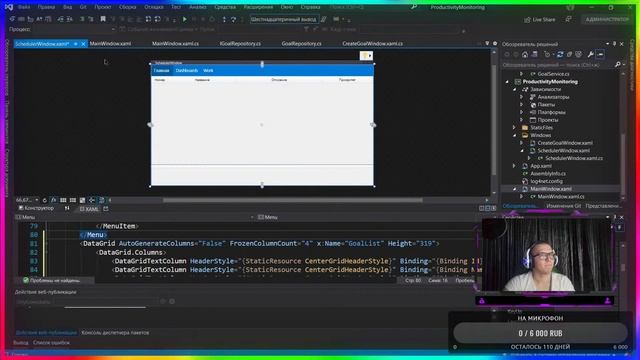Click the designer fx effects icon
The width and height of the screenshot is (640, 360).
(53, 200)
